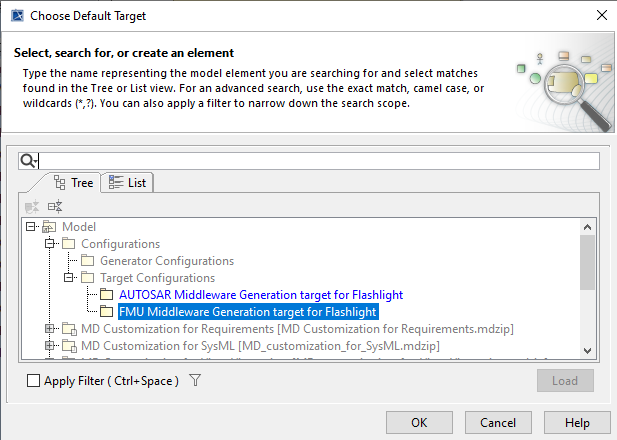Click the Generator Configurations folder icon
Screen dimensions: 617x440
click(x=88, y=261)
